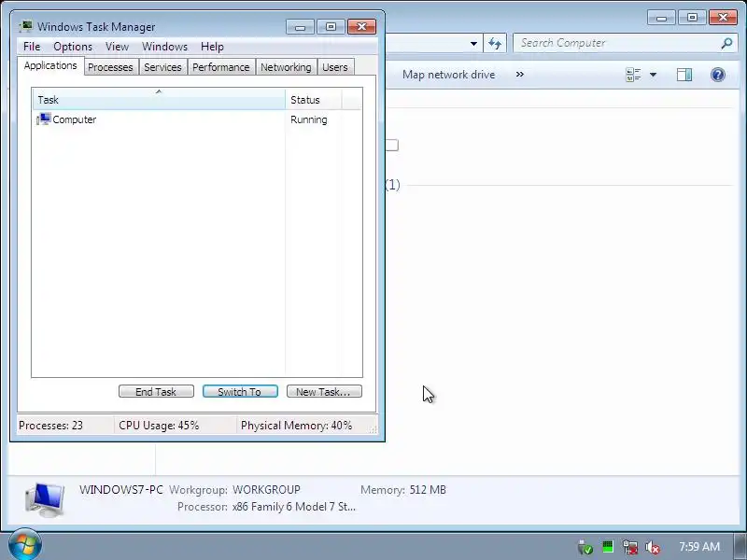Click the CPU Usage: 45% status entry

click(x=159, y=426)
